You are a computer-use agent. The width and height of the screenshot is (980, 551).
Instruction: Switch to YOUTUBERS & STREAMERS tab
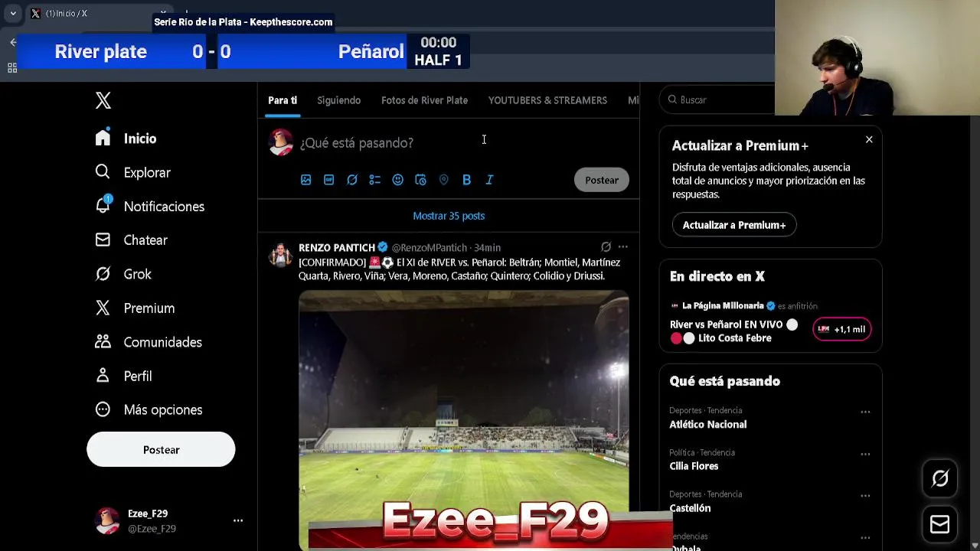point(547,100)
